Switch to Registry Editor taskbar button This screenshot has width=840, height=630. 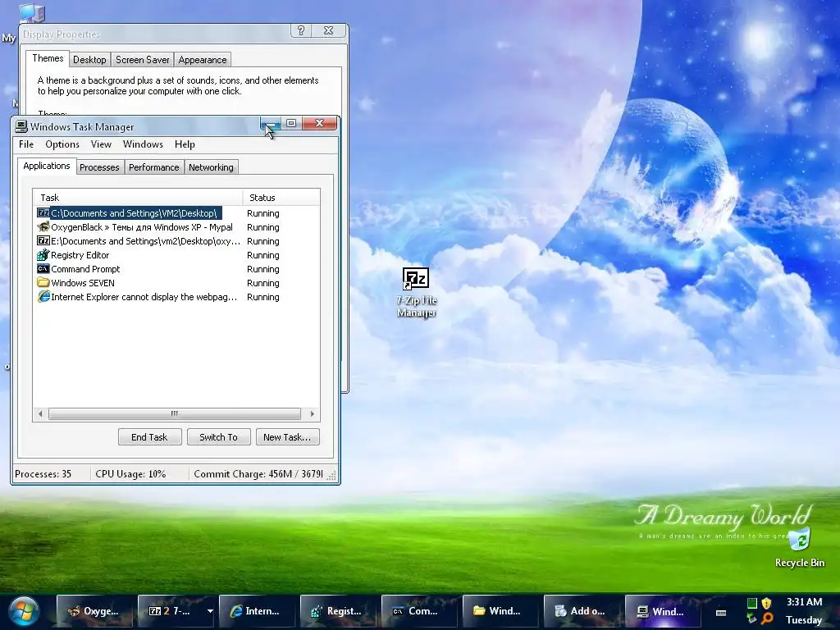coord(338,610)
